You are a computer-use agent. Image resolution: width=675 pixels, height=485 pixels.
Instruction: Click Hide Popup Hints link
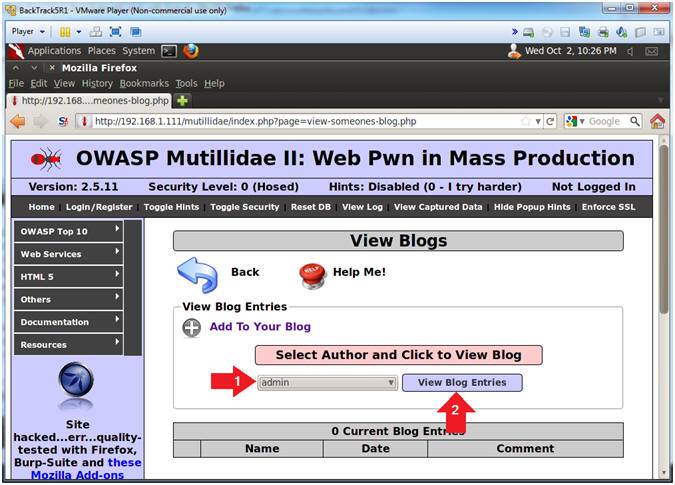coord(532,207)
